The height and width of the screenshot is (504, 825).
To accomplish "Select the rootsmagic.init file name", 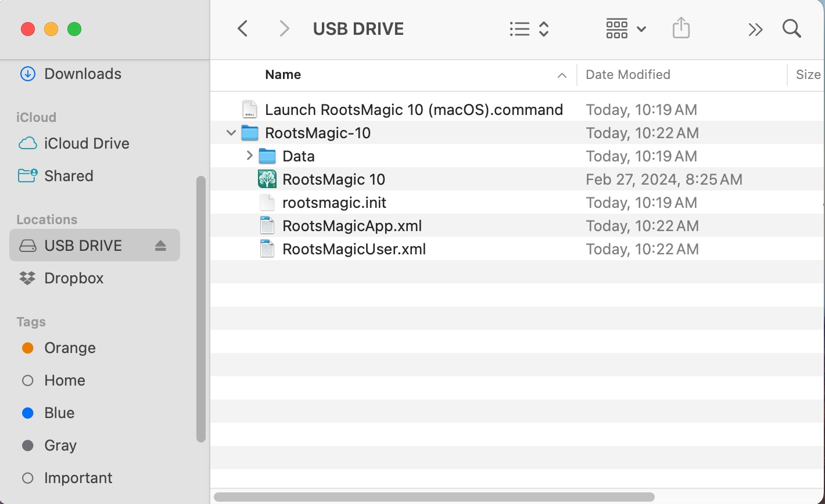I will [x=334, y=203].
